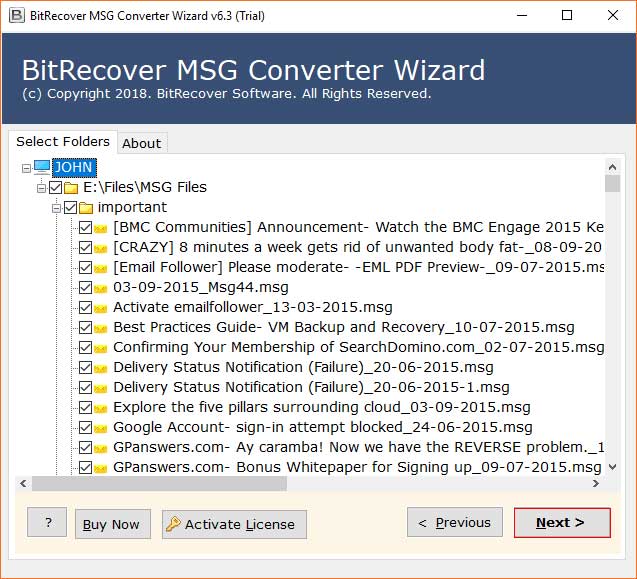This screenshot has width=637, height=579.
Task: Click envelope icon of Delivery Status 20-06-2015-1.msg
Action: (100, 388)
